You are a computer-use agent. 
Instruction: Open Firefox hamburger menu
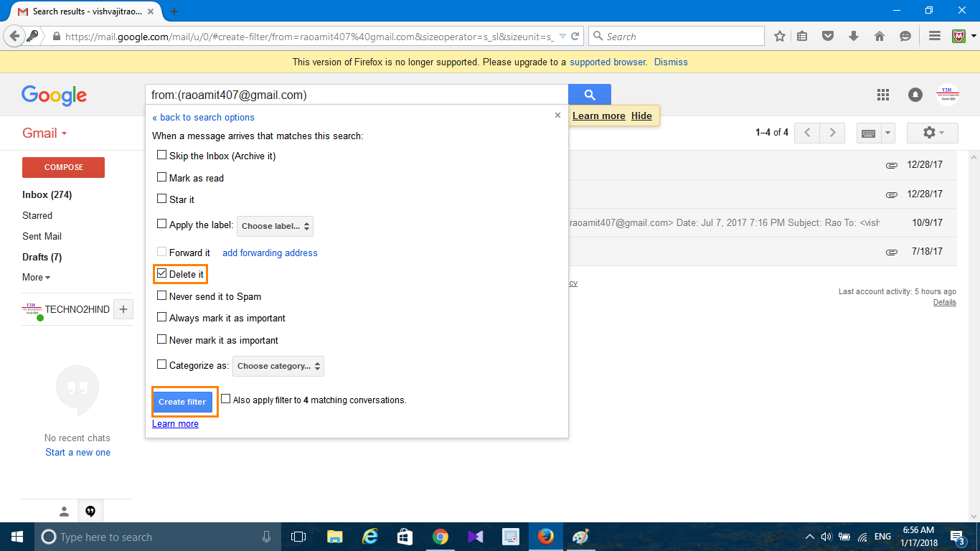pyautogui.click(x=934, y=36)
